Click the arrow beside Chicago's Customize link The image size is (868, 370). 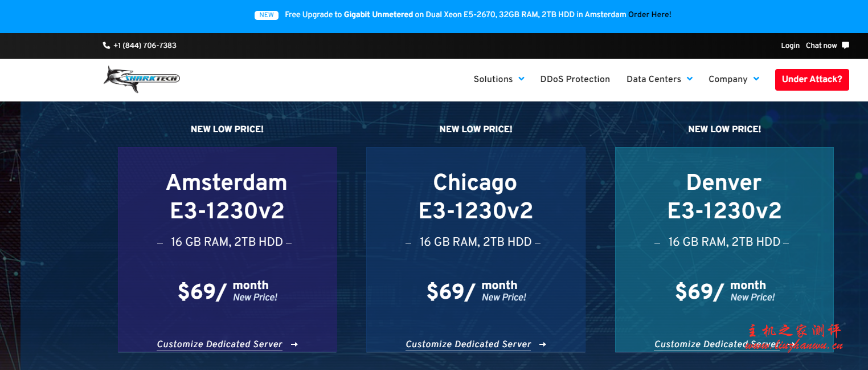pos(543,344)
